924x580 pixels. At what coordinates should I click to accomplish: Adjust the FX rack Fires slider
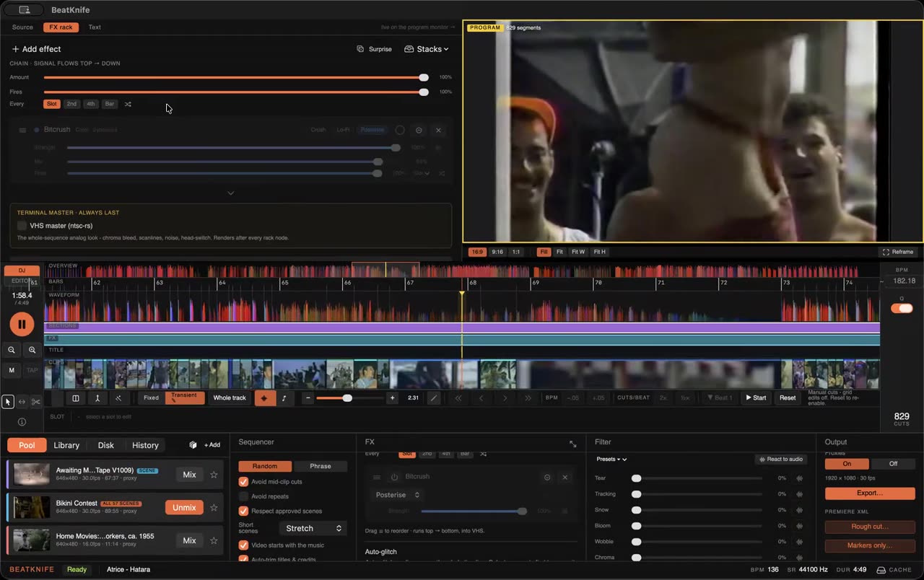point(236,92)
